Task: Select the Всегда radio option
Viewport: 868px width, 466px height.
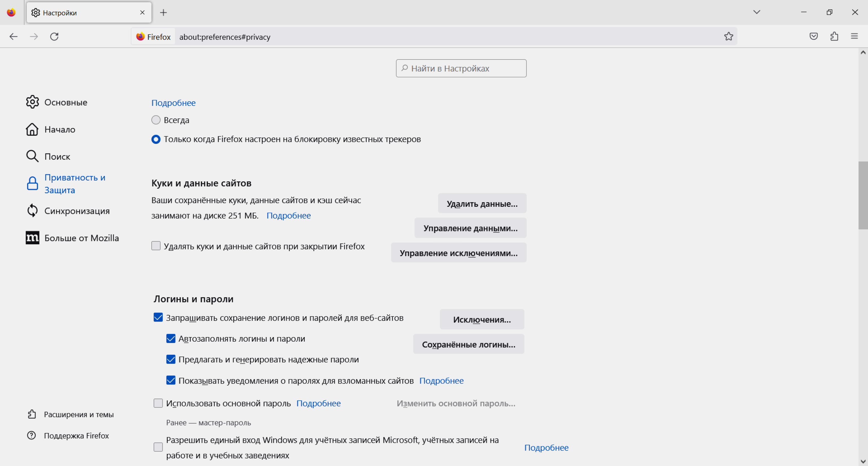Action: (x=156, y=120)
